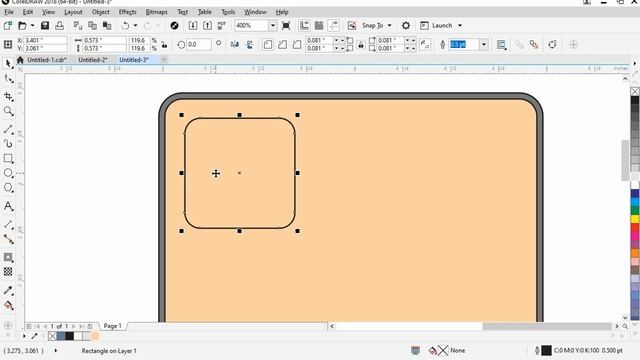Click the Search content icon
Screen dimensions: 640x360
pyautogui.click(x=174, y=26)
